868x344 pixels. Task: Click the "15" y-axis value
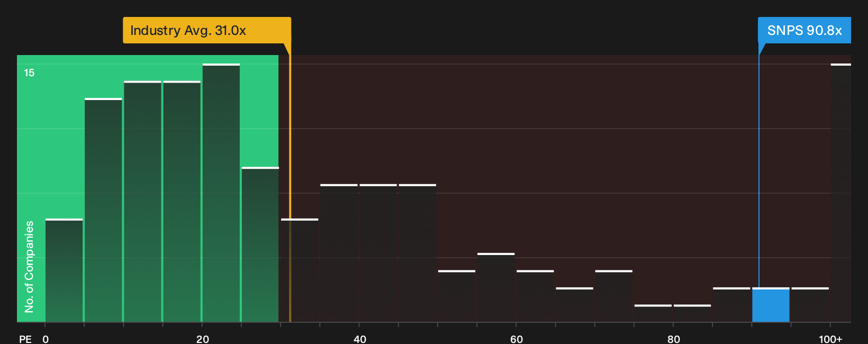click(x=29, y=73)
